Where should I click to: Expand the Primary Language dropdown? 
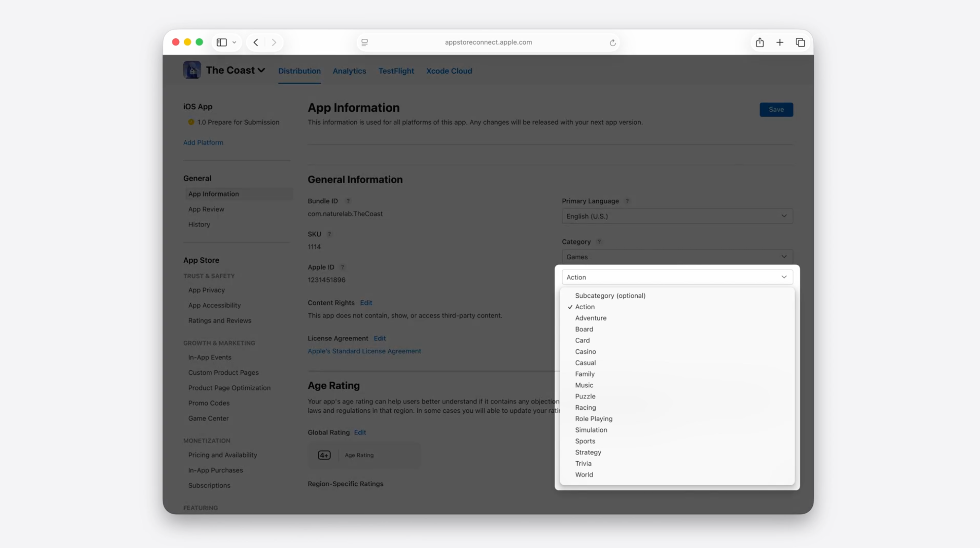(677, 216)
